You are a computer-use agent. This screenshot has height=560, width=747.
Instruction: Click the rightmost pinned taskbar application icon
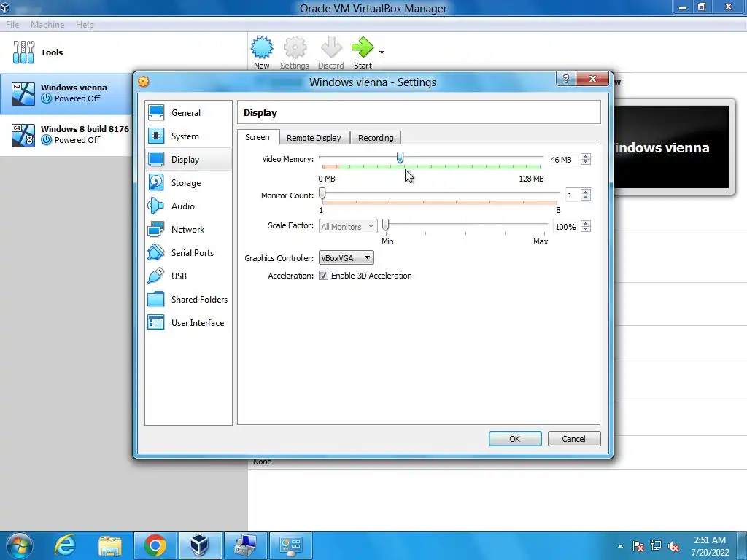point(291,545)
